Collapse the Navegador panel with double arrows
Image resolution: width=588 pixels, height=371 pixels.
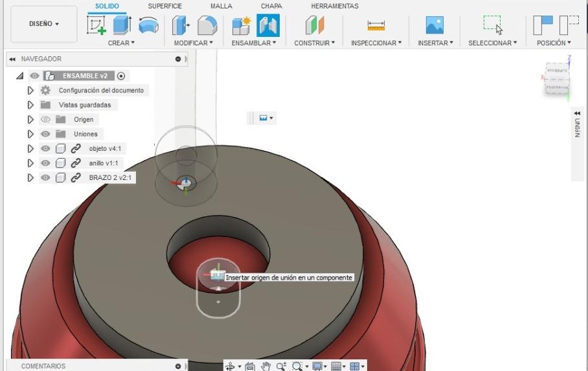(12, 60)
